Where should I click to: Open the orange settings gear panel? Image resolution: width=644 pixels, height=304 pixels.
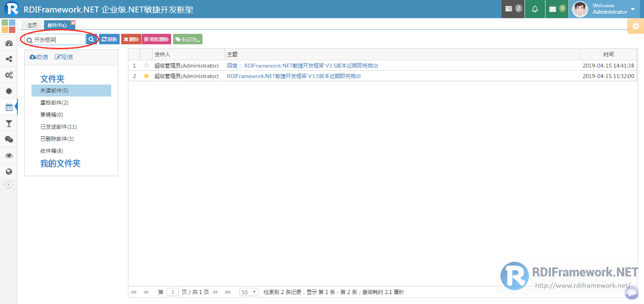[635, 26]
